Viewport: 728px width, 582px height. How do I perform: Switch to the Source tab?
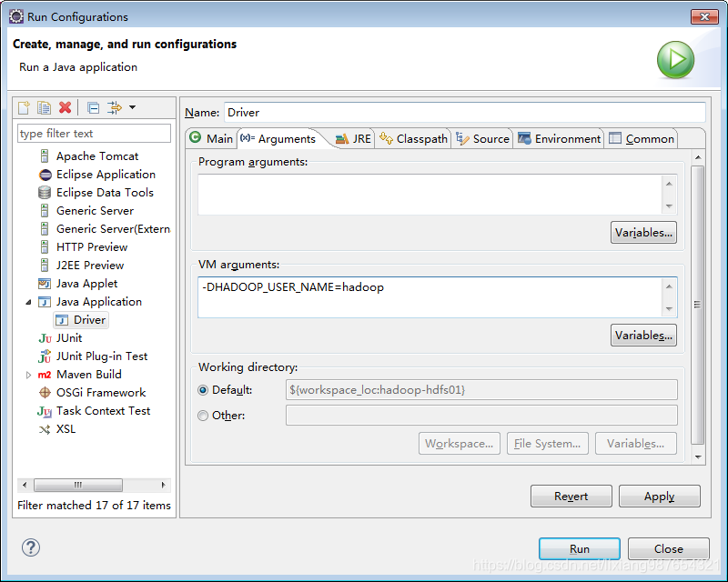[482, 139]
